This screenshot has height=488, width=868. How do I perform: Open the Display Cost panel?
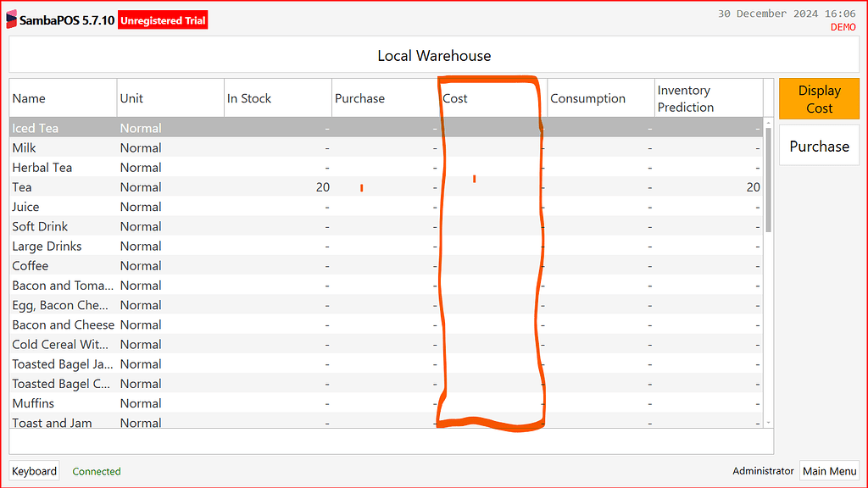click(x=818, y=98)
